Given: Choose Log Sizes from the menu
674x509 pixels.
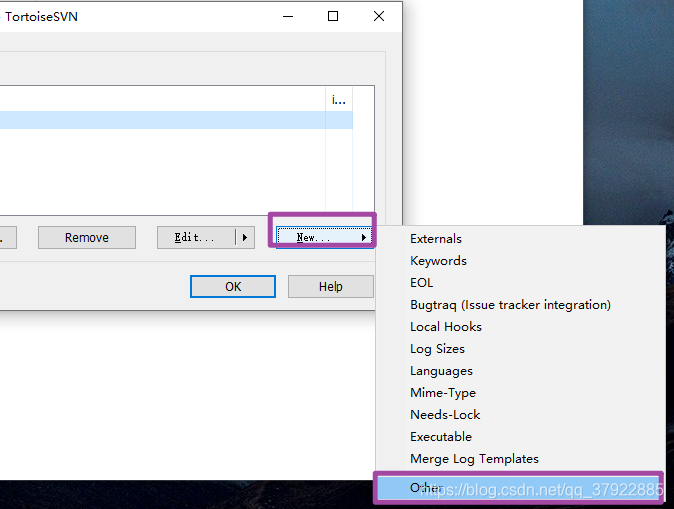Looking at the screenshot, I should pyautogui.click(x=520, y=349).
